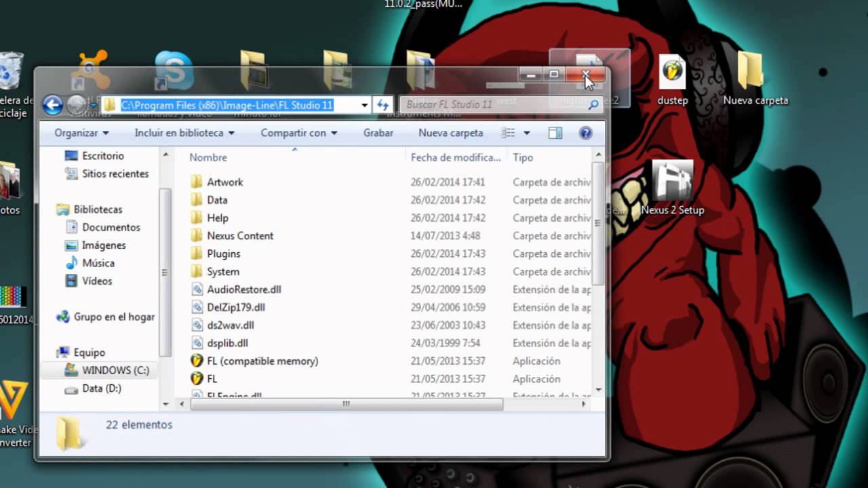Open Bibliotecas in the navigation pane

(x=98, y=209)
